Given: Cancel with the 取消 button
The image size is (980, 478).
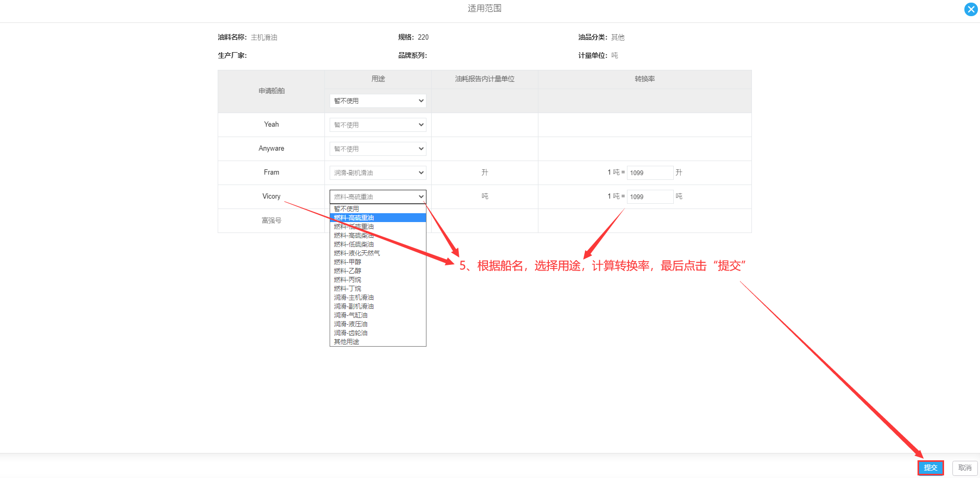Looking at the screenshot, I should (x=965, y=468).
